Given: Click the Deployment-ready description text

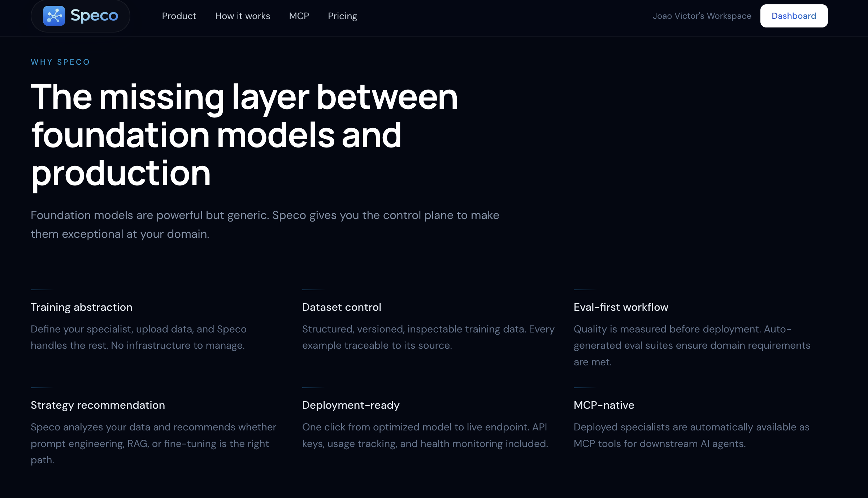Looking at the screenshot, I should [x=425, y=435].
